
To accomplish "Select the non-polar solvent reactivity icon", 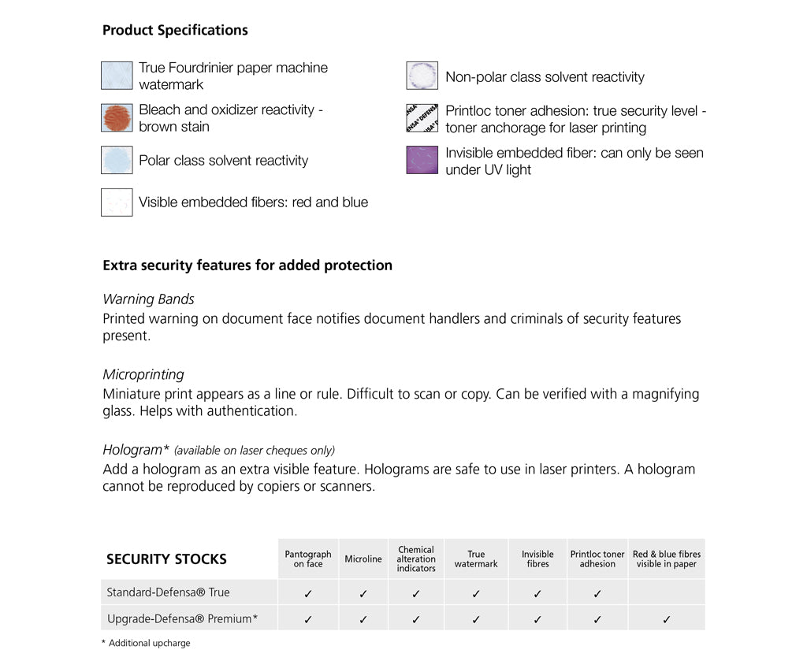I will 422,76.
